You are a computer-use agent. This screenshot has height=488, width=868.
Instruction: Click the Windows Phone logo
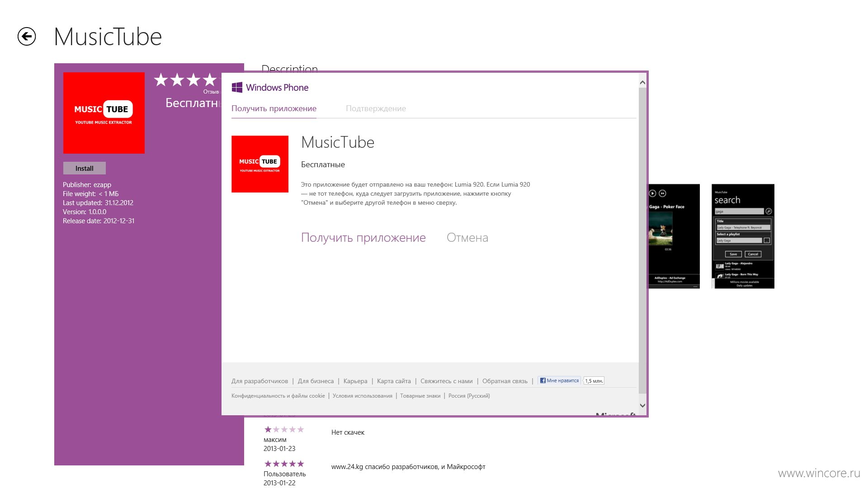[270, 88]
